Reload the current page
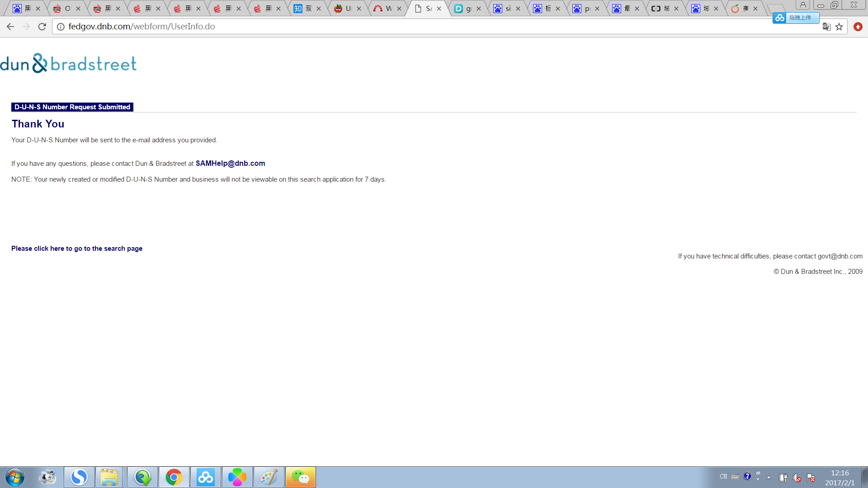The height and width of the screenshot is (488, 868). tap(42, 27)
